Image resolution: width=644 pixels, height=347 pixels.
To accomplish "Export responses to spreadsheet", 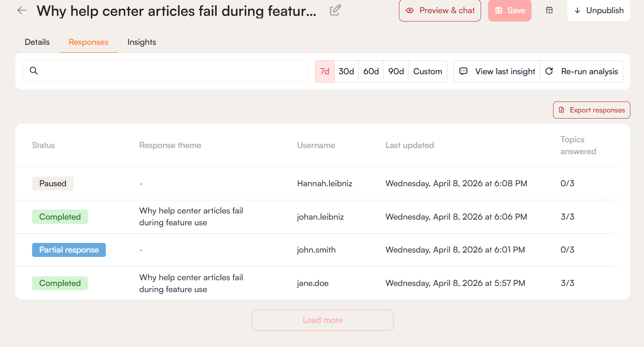I will point(591,110).
